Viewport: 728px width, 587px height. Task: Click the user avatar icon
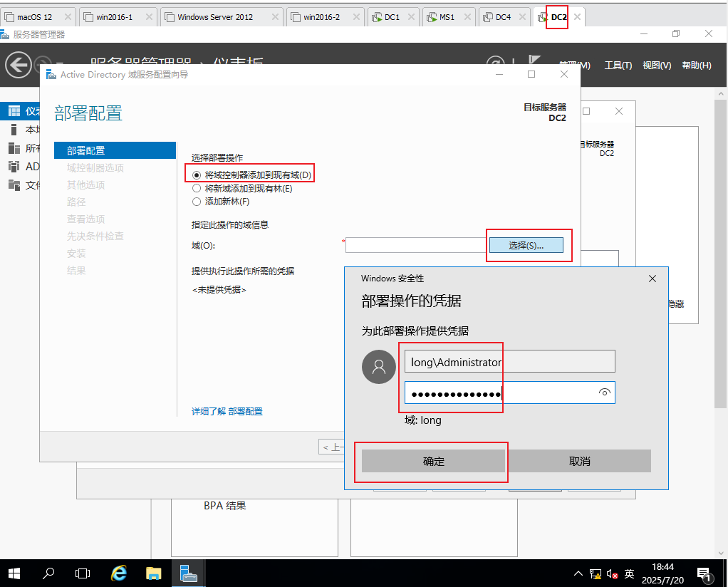tap(379, 367)
